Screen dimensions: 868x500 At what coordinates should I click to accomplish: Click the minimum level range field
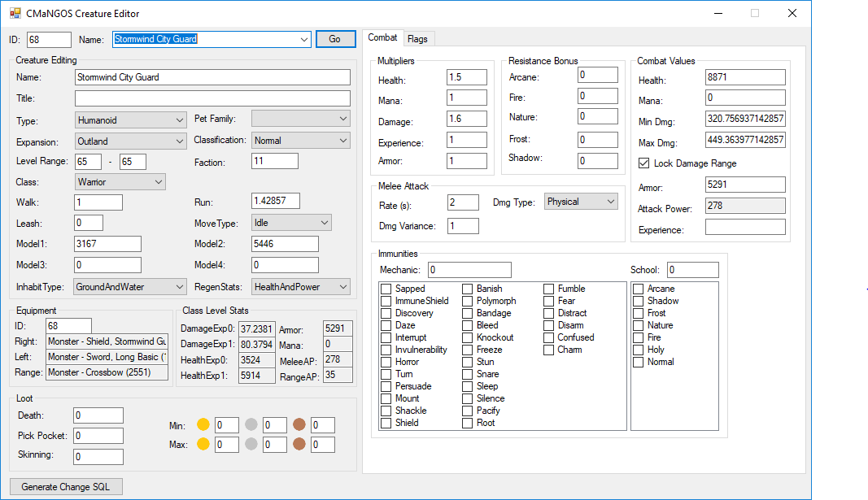point(89,162)
